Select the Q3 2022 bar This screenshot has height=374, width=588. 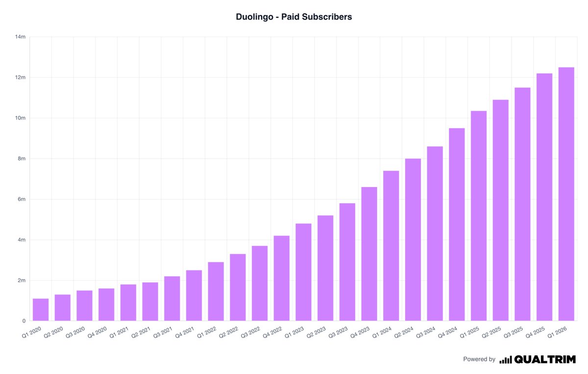tap(260, 283)
